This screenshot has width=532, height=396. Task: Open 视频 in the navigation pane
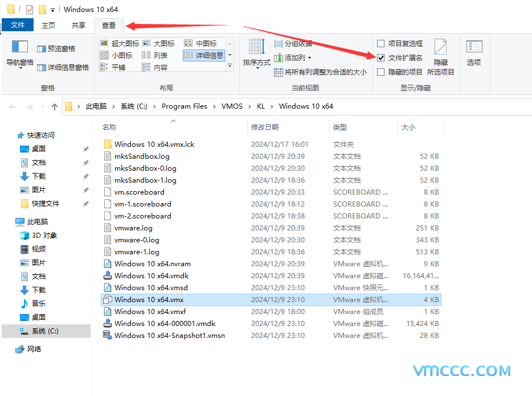33,249
